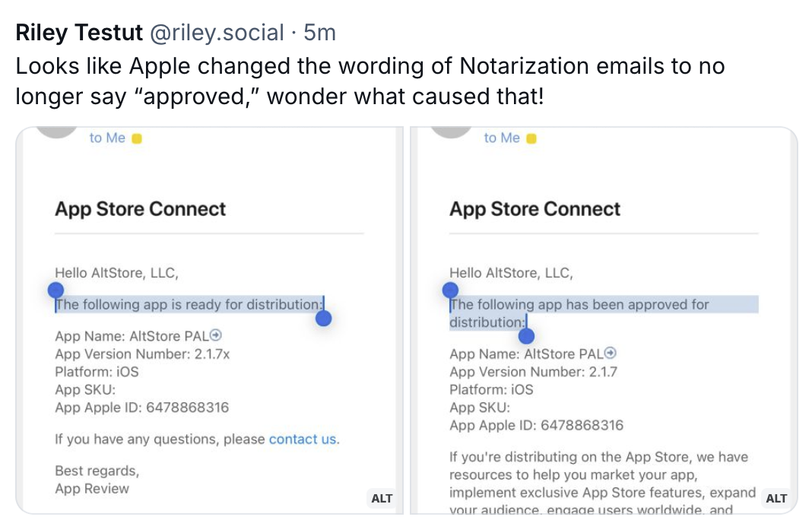Click the selection end handle in right email

coord(525,336)
